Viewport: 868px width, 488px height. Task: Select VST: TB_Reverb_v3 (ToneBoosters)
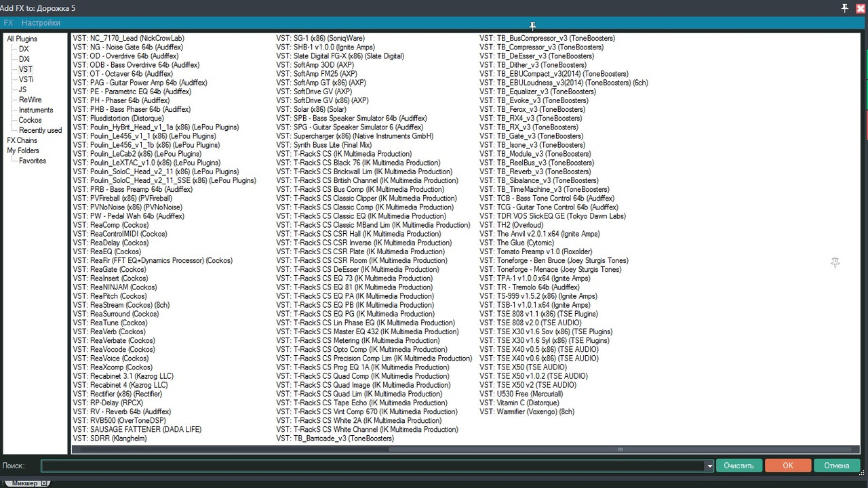(x=535, y=171)
